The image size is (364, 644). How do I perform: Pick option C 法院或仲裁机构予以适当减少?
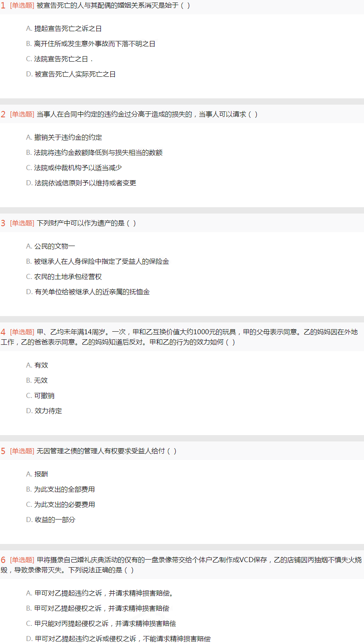(x=74, y=168)
